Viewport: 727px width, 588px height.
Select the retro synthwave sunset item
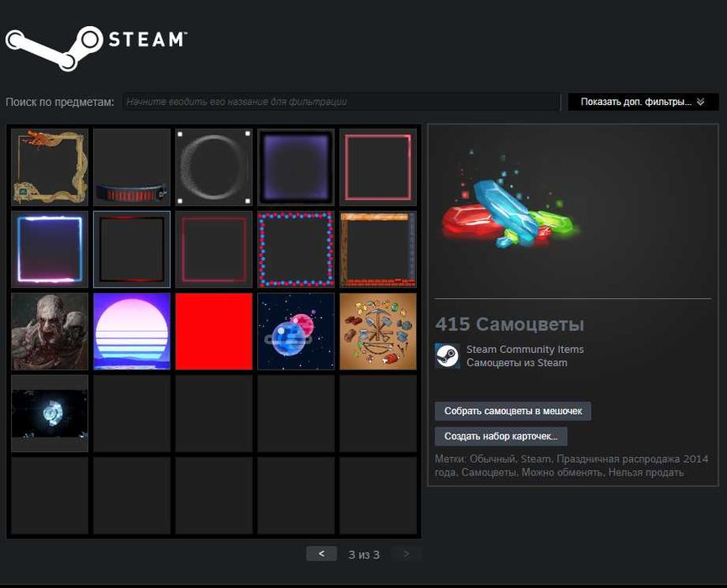click(132, 331)
